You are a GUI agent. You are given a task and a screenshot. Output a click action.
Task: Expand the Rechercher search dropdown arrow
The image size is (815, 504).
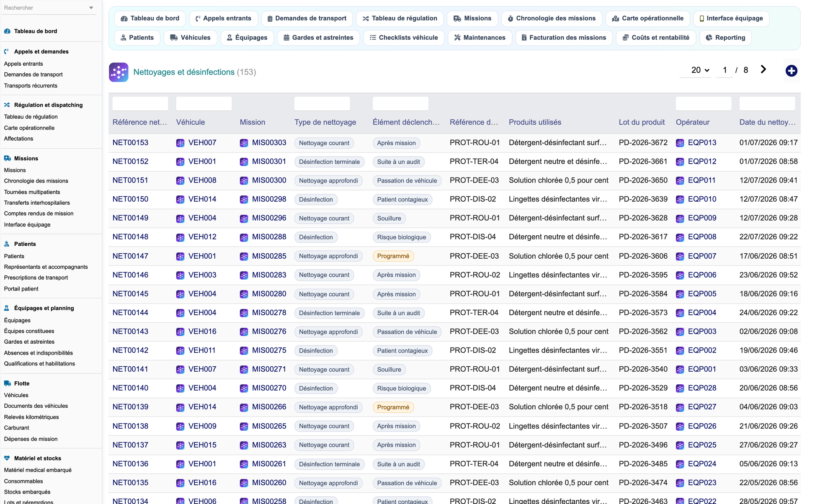[91, 8]
